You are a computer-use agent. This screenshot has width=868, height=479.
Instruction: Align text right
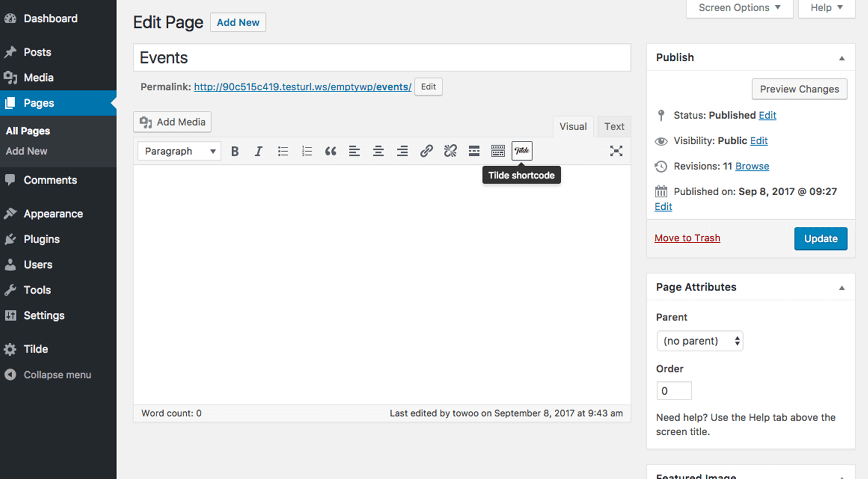tap(402, 151)
